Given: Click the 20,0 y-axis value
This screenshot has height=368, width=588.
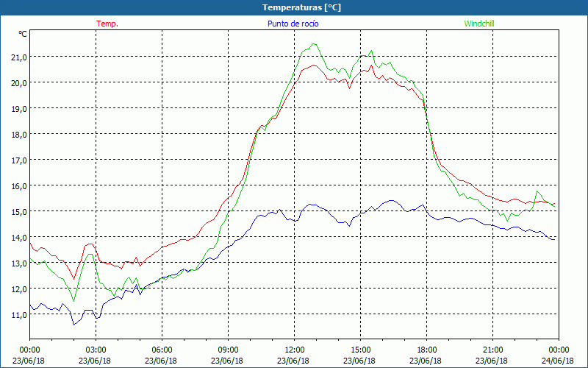Looking at the screenshot, I should click(20, 83).
